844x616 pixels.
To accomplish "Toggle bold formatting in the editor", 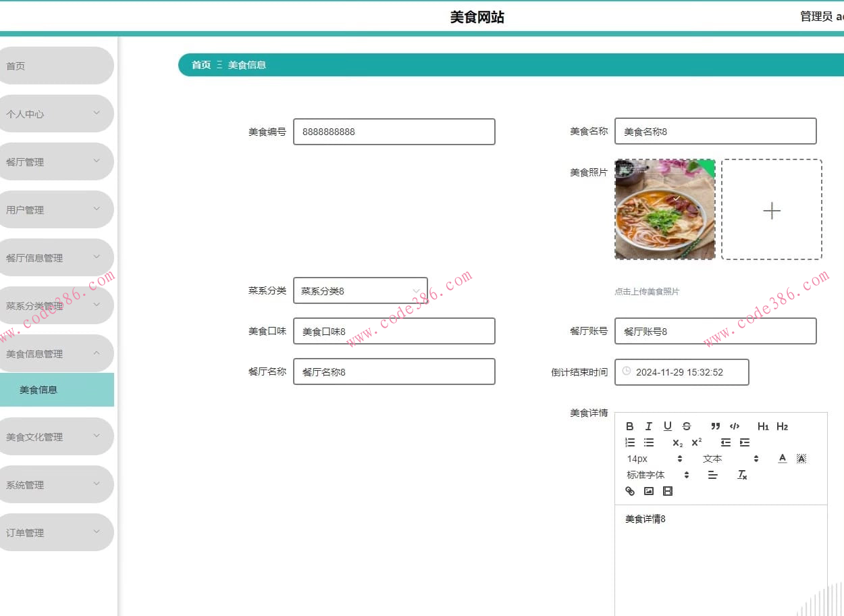I will (630, 426).
